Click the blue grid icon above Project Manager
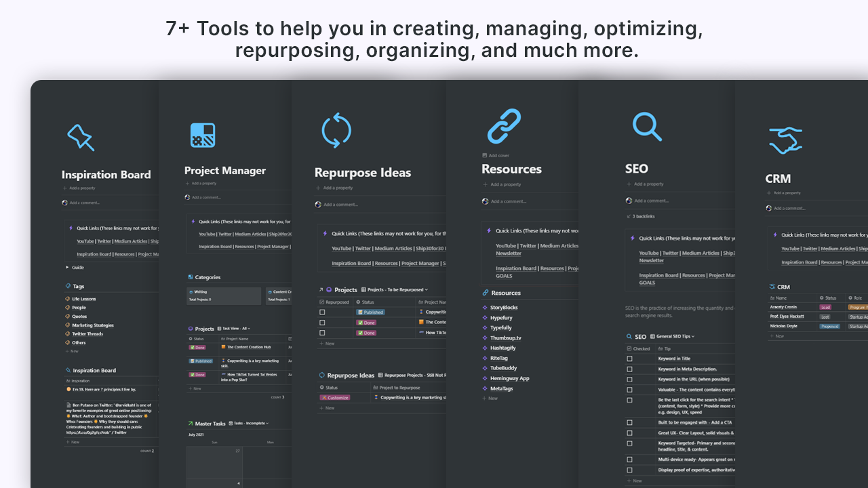This screenshot has height=488, width=868. pyautogui.click(x=202, y=136)
